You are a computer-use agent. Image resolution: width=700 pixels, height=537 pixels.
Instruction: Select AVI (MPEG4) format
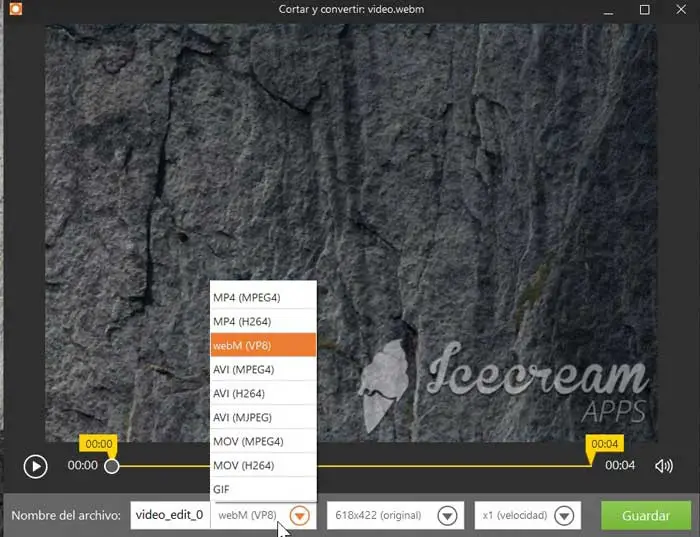tap(263, 369)
